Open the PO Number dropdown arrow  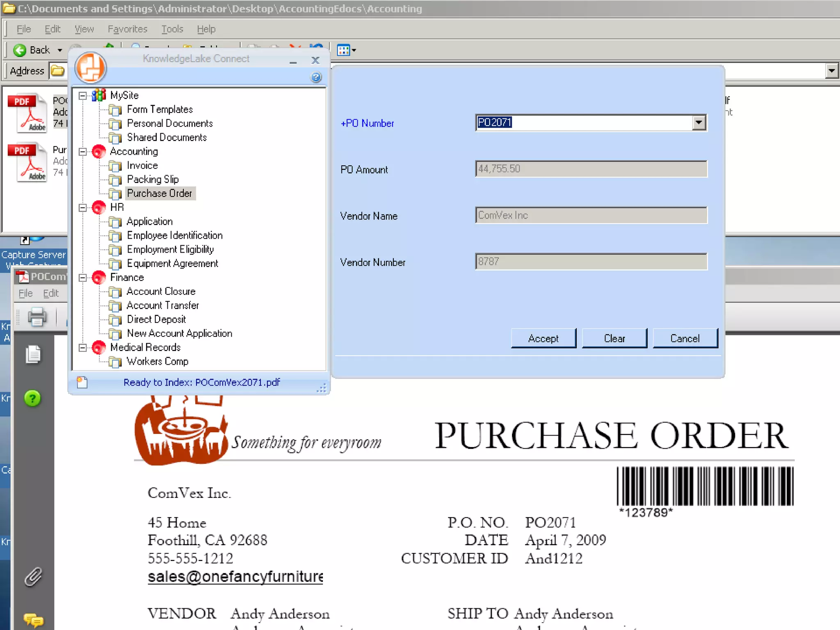click(x=698, y=123)
